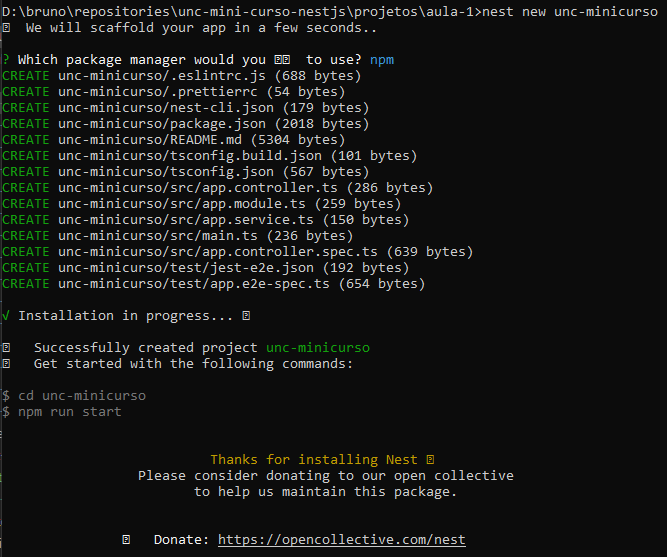
Task: Click the question mark before "Which package manager"
Action: [6, 60]
